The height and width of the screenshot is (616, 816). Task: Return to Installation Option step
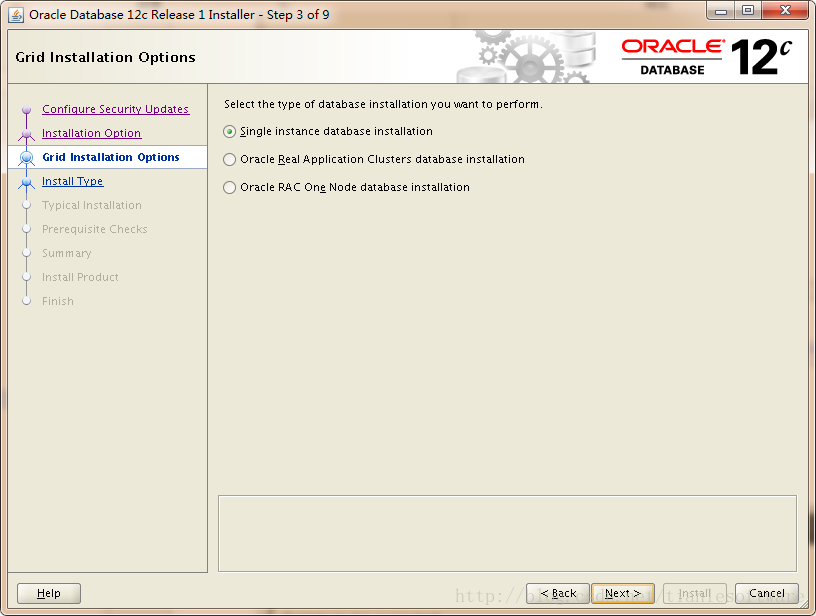92,133
